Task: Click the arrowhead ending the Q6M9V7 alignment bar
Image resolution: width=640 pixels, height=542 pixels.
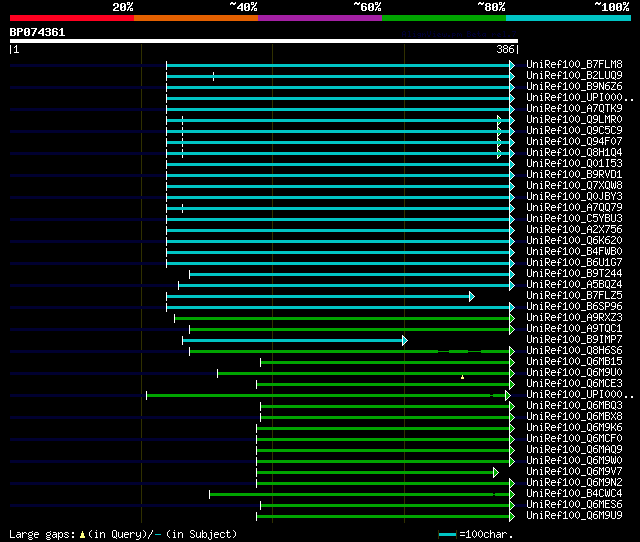Action: pos(496,473)
